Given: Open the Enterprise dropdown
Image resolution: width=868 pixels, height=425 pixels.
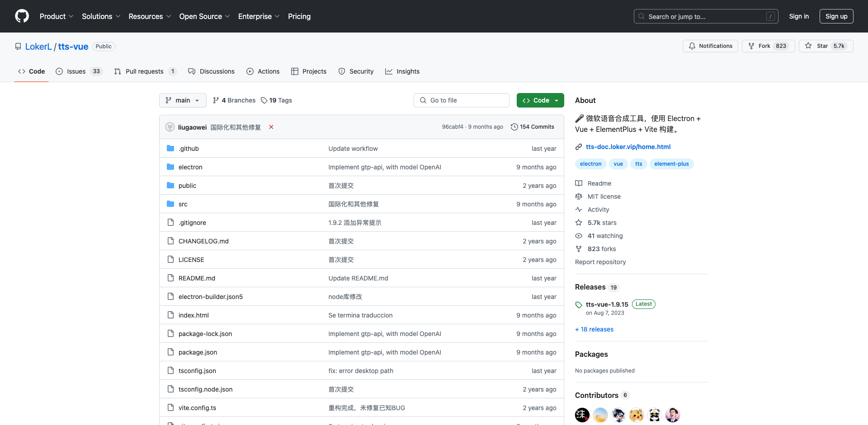Looking at the screenshot, I should point(259,16).
